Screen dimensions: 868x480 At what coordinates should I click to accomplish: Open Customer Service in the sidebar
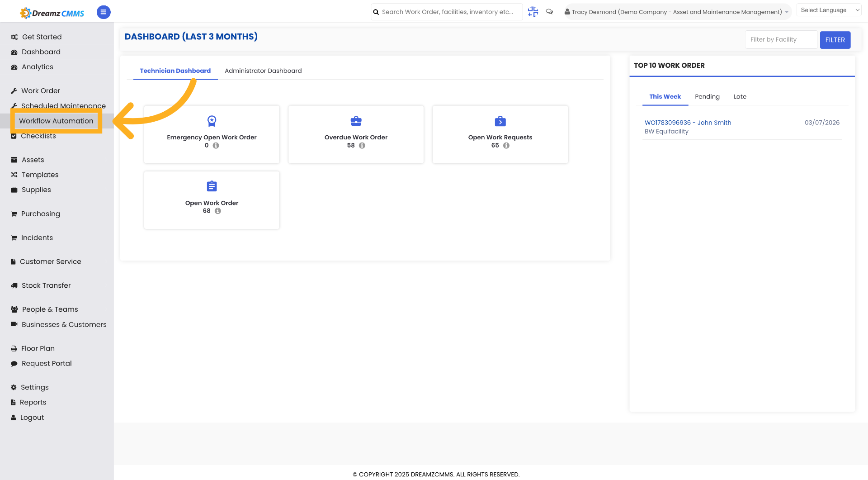click(51, 261)
